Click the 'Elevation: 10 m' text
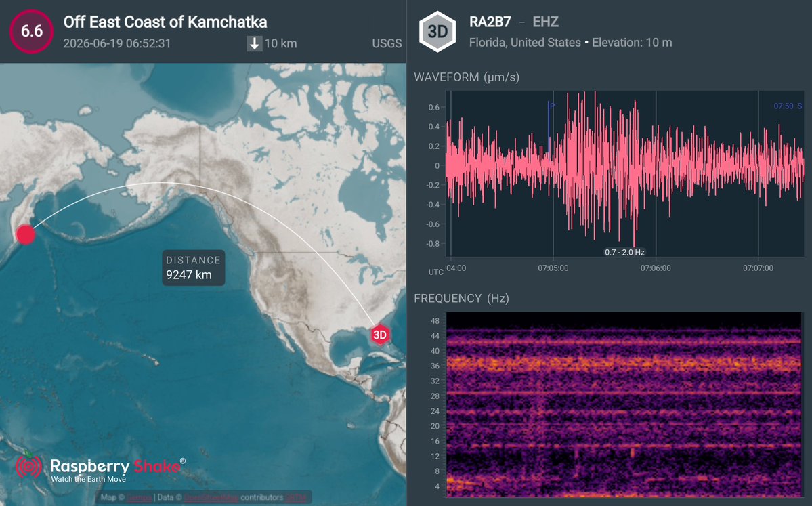812x506 pixels. [632, 43]
